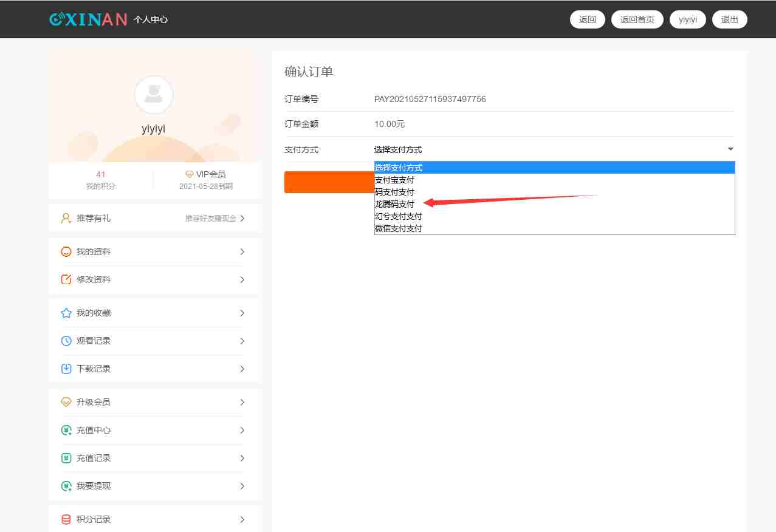Click the 观看记录 clock icon

pyautogui.click(x=66, y=341)
